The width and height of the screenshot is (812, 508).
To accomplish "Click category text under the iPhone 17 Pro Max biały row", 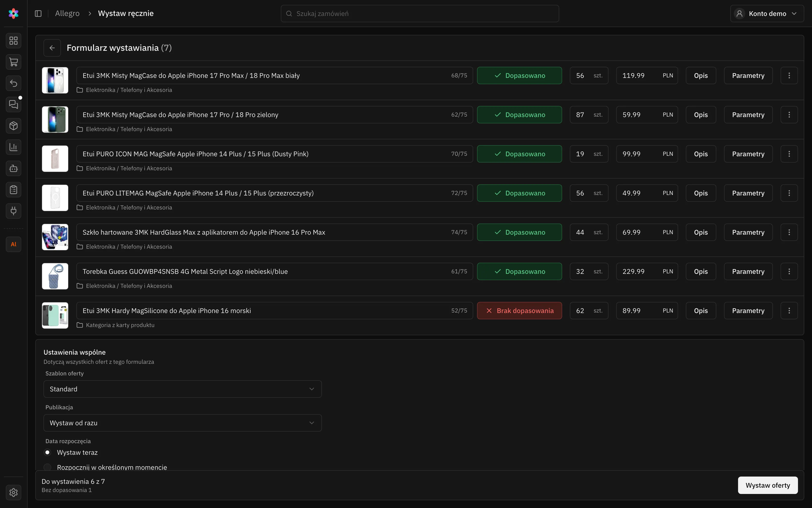I will pos(129,90).
